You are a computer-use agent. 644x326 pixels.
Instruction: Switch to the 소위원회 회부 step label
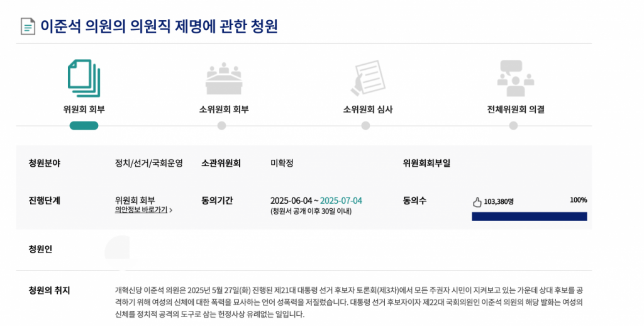tap(223, 109)
